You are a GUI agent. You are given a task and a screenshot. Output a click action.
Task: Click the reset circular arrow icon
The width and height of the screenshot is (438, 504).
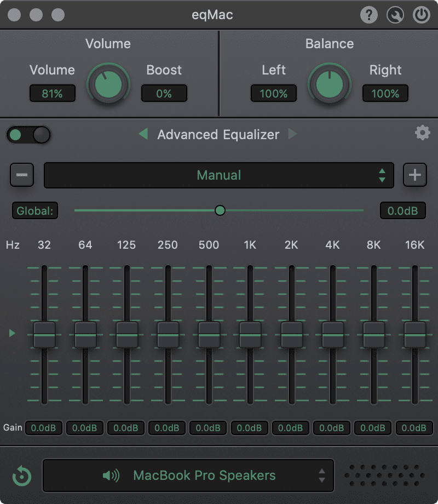tap(22, 476)
